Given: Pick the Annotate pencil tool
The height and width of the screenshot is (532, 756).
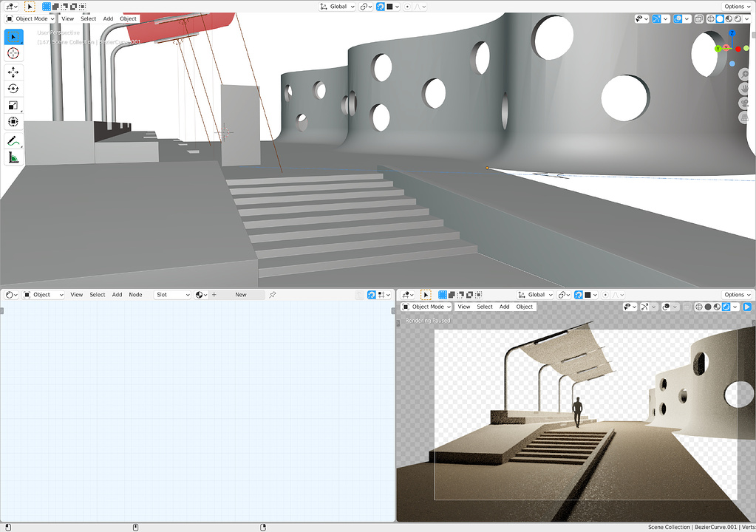Looking at the screenshot, I should (x=13, y=140).
